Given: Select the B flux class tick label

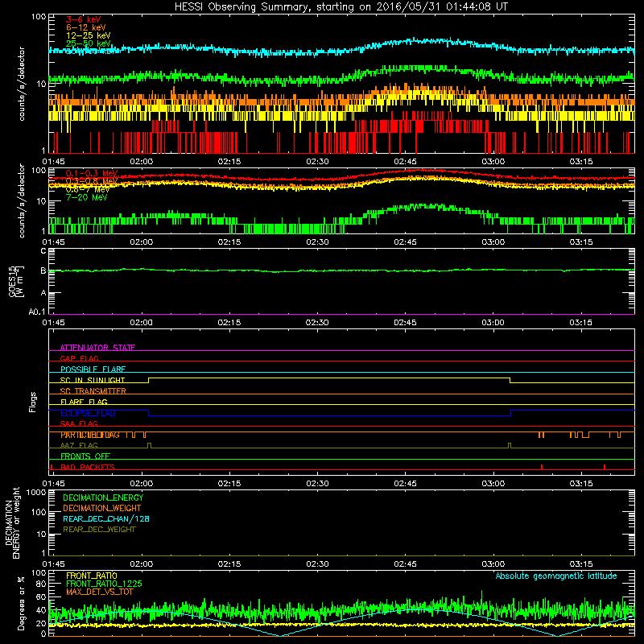Looking at the screenshot, I should pos(43,270).
